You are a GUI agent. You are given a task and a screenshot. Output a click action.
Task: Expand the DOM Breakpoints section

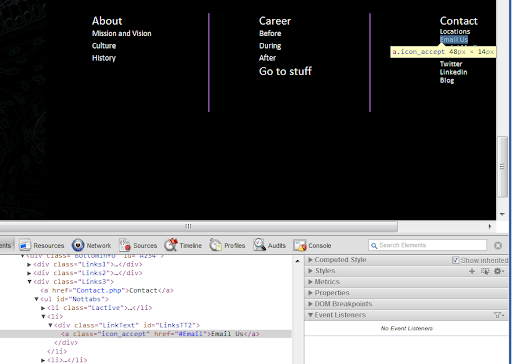point(310,304)
